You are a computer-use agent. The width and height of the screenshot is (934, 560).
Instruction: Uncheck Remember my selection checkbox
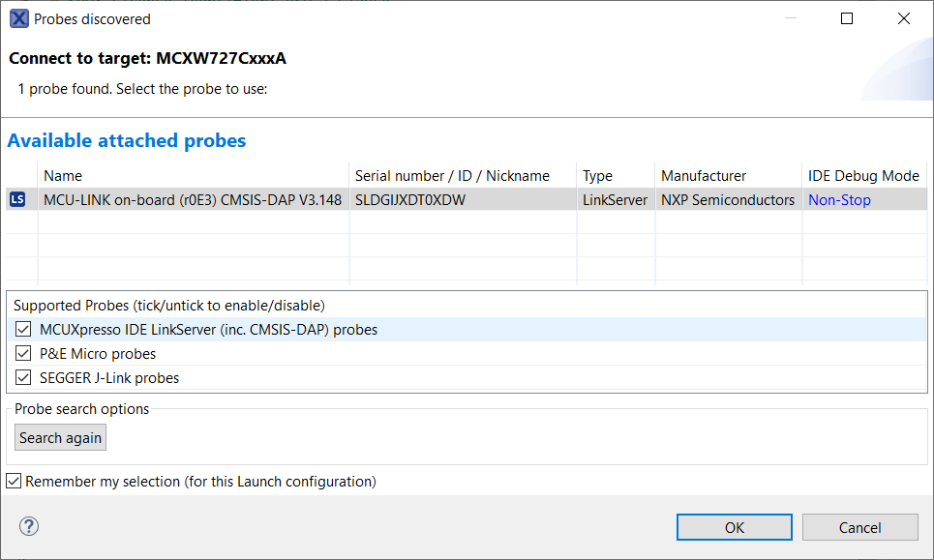[x=14, y=481]
